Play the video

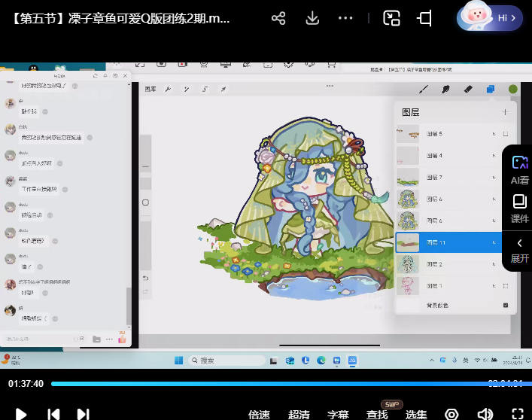[x=21, y=413]
